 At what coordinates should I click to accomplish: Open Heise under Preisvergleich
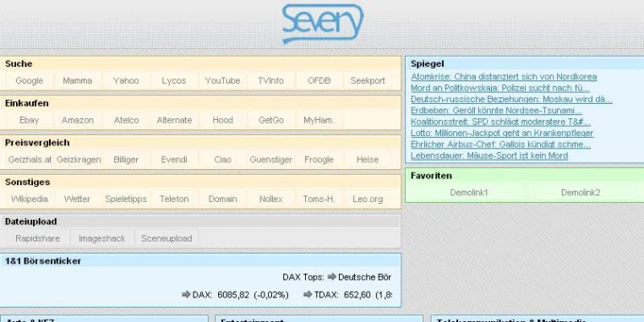click(x=367, y=160)
